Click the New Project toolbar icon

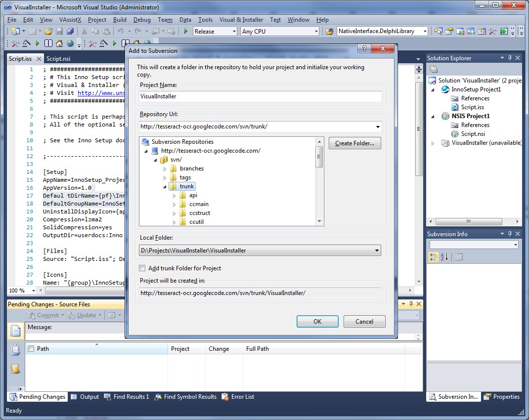(15, 31)
